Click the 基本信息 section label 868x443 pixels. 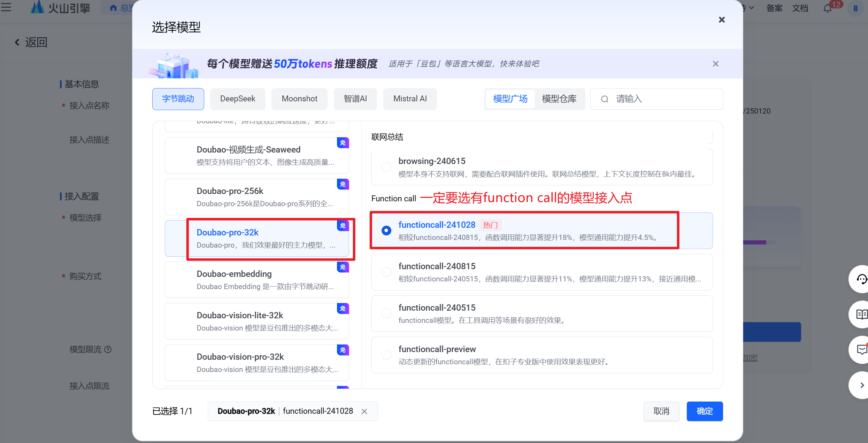[x=82, y=84]
